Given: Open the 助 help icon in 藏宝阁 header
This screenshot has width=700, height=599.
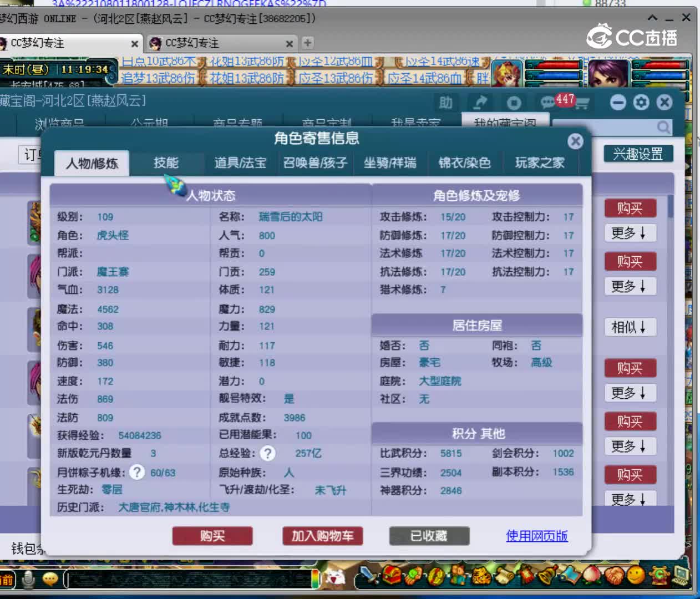Looking at the screenshot, I should pyautogui.click(x=445, y=103).
